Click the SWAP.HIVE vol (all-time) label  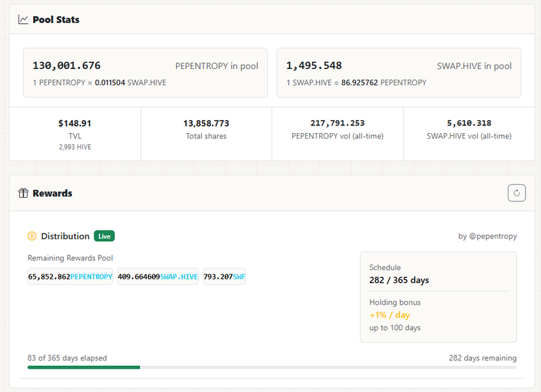coord(469,137)
